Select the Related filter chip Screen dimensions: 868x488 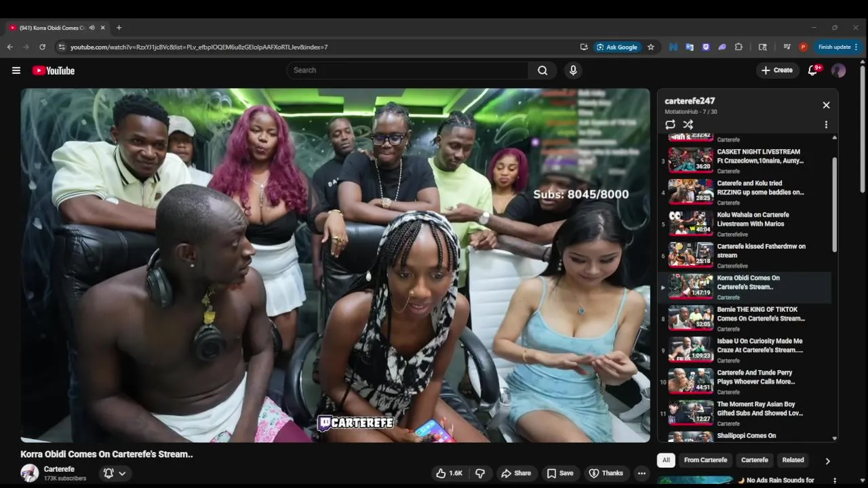[x=793, y=460]
